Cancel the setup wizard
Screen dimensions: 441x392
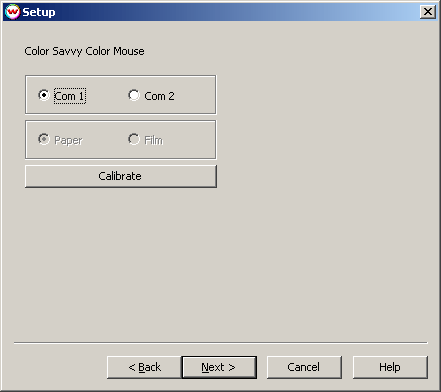[x=304, y=367]
